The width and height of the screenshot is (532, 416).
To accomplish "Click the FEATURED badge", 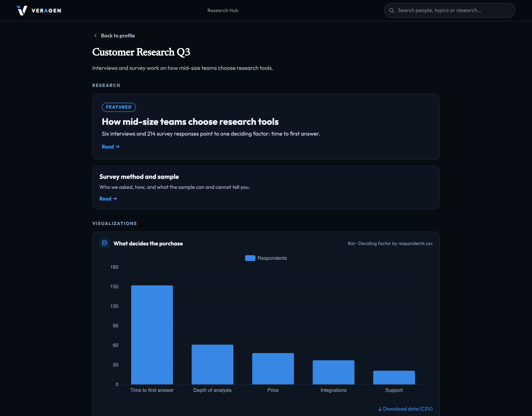I will (x=119, y=107).
